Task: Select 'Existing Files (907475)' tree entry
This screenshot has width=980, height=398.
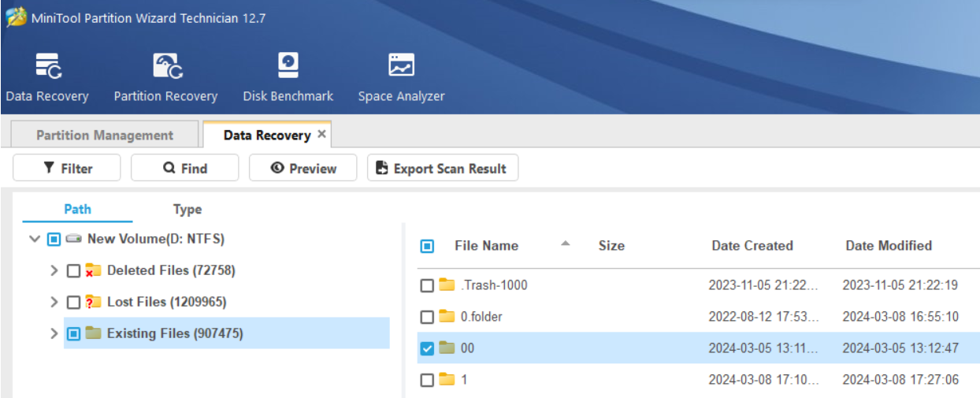Action: [x=175, y=333]
